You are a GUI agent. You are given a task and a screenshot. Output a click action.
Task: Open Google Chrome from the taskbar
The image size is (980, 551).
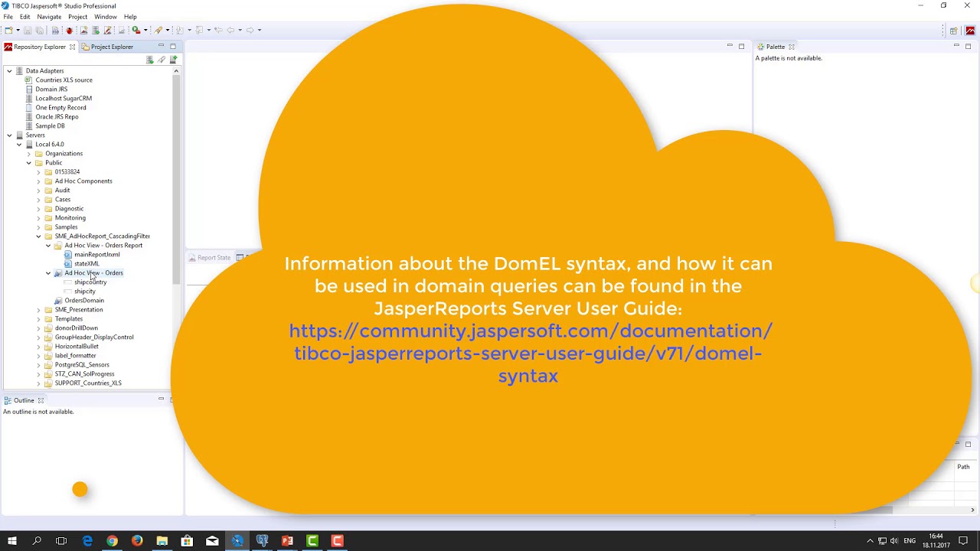112,541
